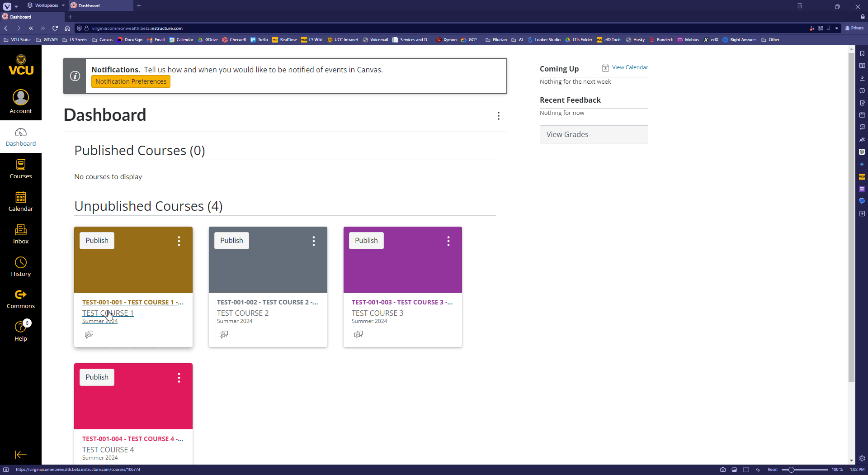Open the Help menu with 5 notifications
Viewport: 868px width, 475px height.
(20, 331)
